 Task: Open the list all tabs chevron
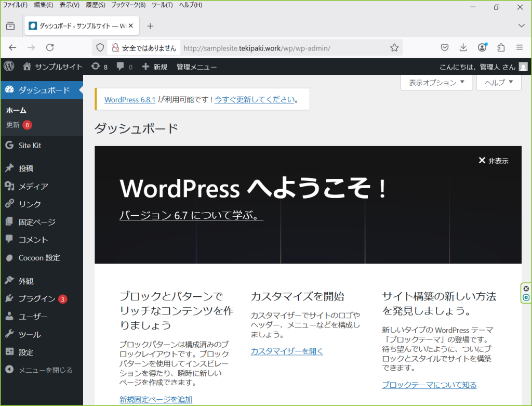(522, 25)
